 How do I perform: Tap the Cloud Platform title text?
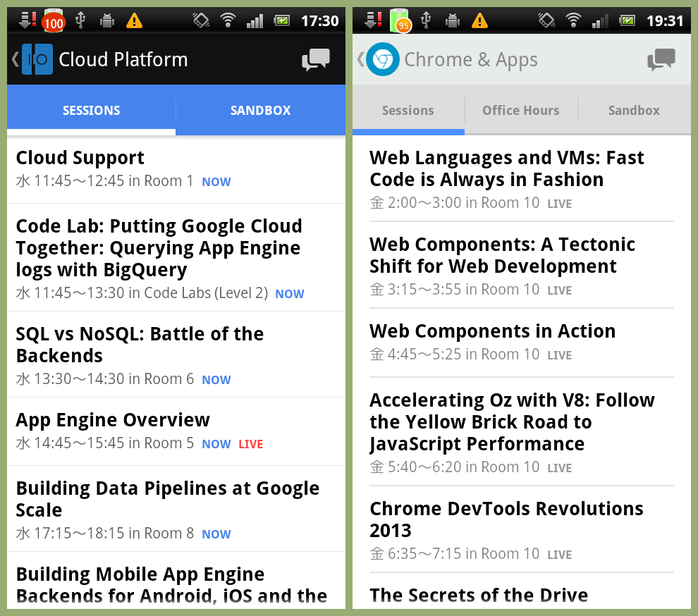click(x=123, y=60)
